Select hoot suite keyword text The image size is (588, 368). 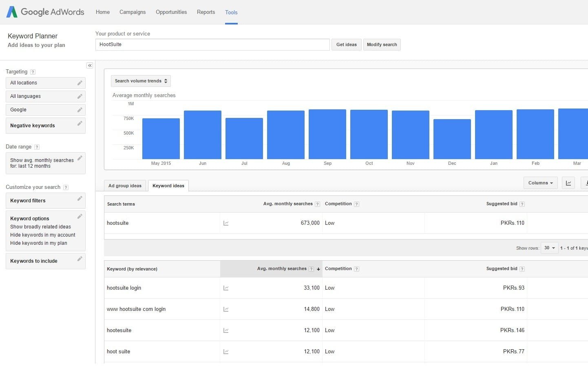click(118, 352)
